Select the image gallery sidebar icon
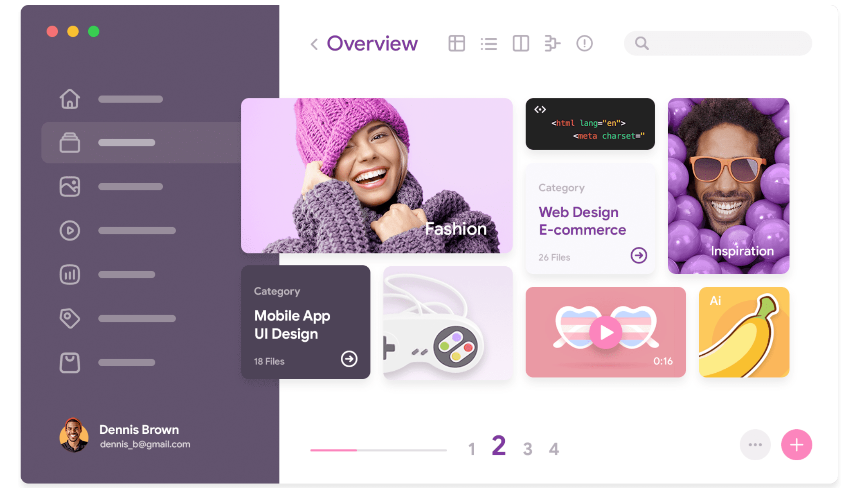 pyautogui.click(x=70, y=186)
